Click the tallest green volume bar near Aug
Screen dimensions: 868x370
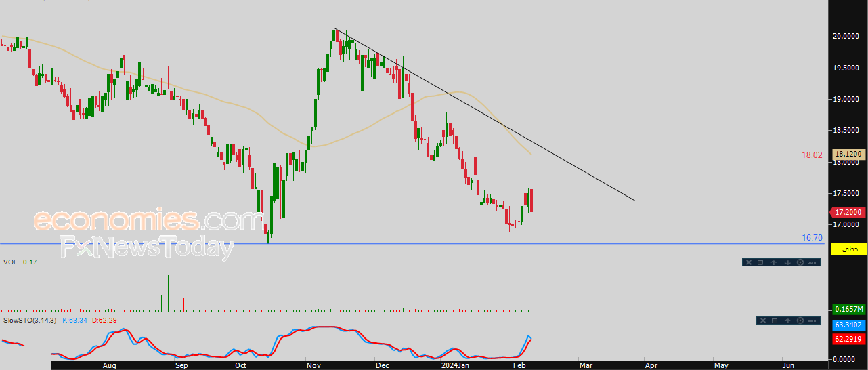(x=102, y=291)
